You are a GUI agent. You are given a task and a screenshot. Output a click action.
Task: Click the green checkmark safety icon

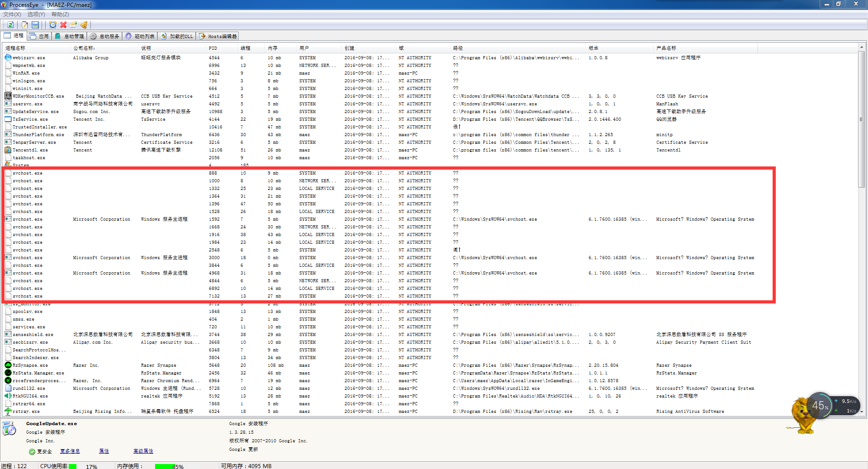[x=32, y=451]
